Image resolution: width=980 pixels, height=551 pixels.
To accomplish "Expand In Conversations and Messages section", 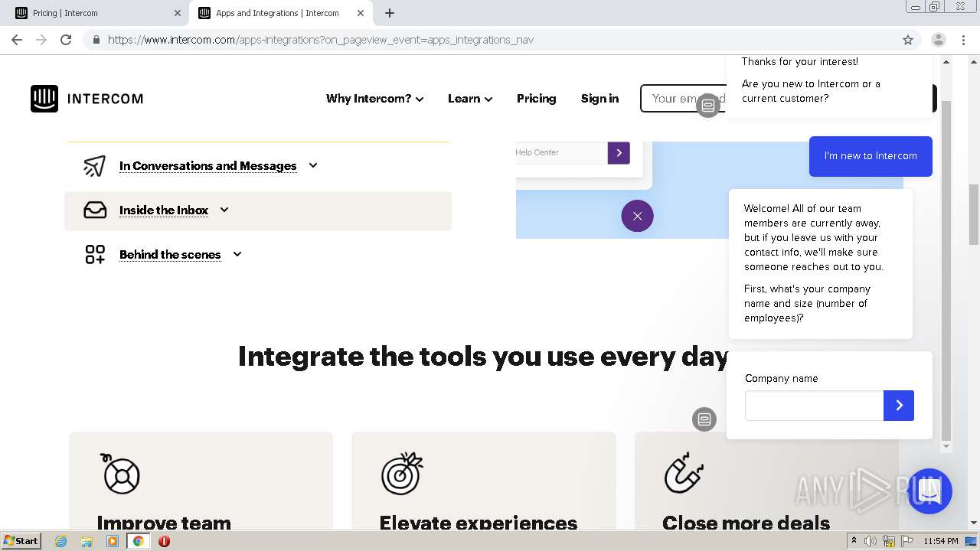I will [313, 165].
